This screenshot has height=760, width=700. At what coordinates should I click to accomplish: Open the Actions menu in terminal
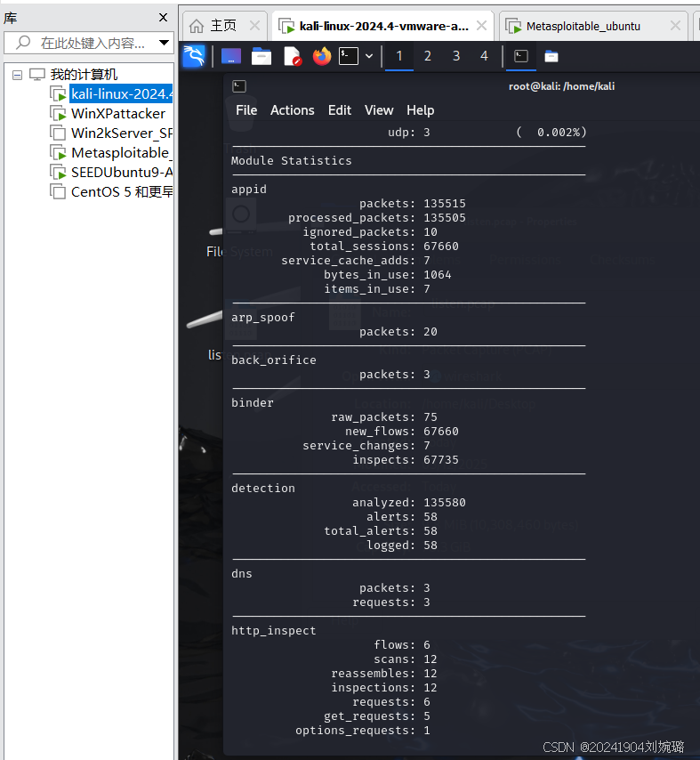(x=292, y=110)
